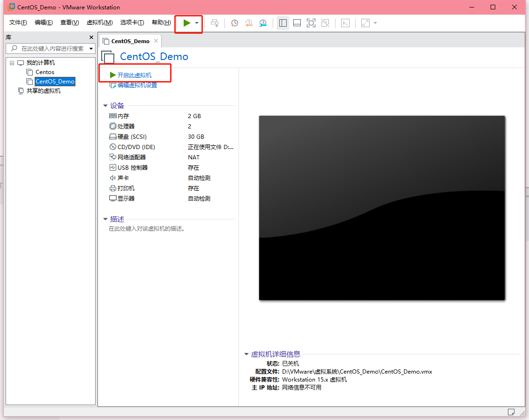The image size is (529, 420).
Task: Click the large CentOS_Demo heading icon
Action: 108,57
